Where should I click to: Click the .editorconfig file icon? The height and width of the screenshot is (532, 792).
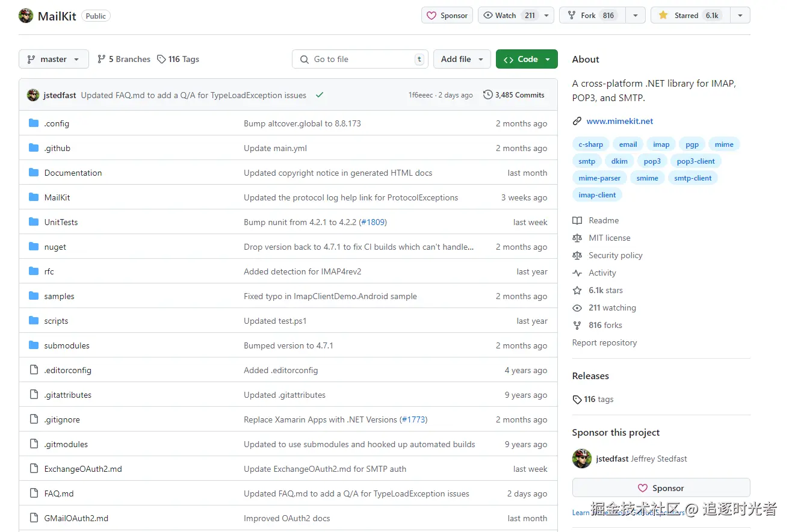click(34, 370)
